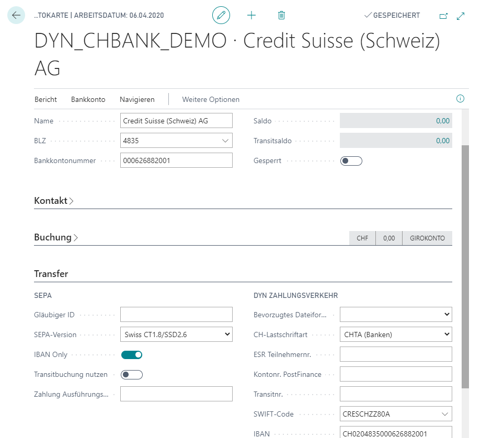
Task: Click Weitere Optionen
Action: click(x=211, y=99)
